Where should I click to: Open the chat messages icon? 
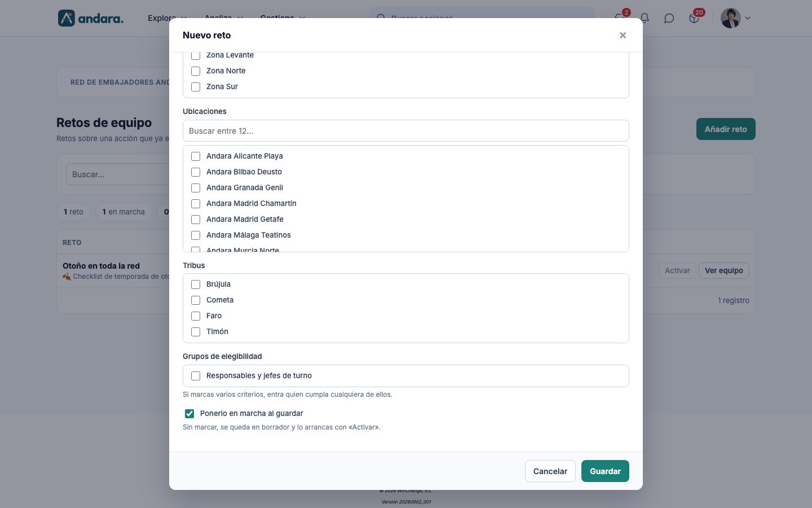(669, 18)
